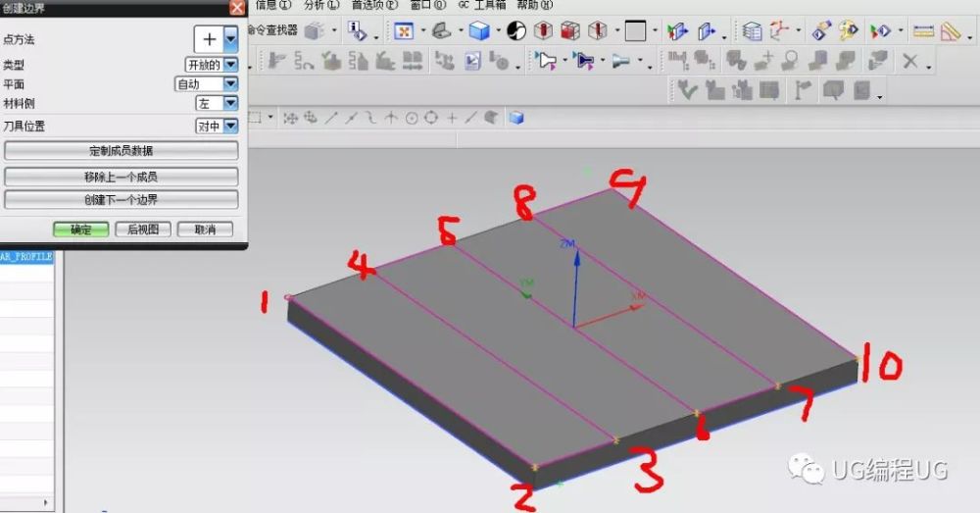Click the plus point method icon
The height and width of the screenshot is (513, 980).
click(x=210, y=39)
